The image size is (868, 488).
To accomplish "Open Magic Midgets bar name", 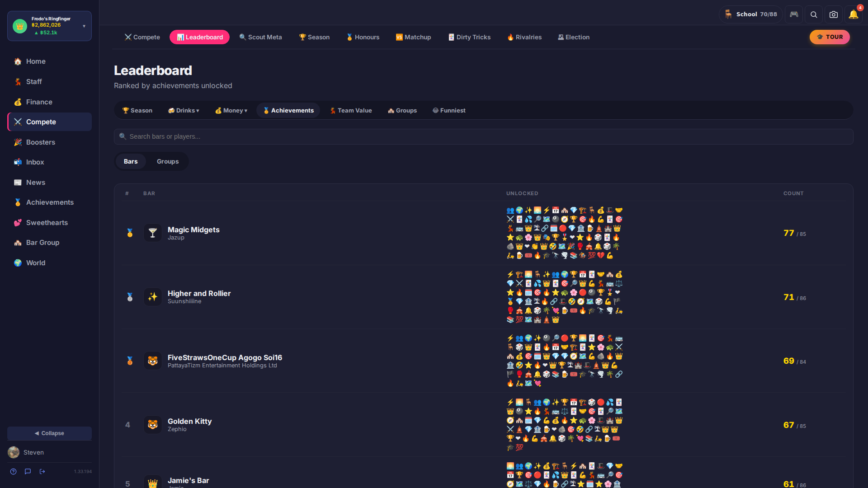I will tap(193, 230).
